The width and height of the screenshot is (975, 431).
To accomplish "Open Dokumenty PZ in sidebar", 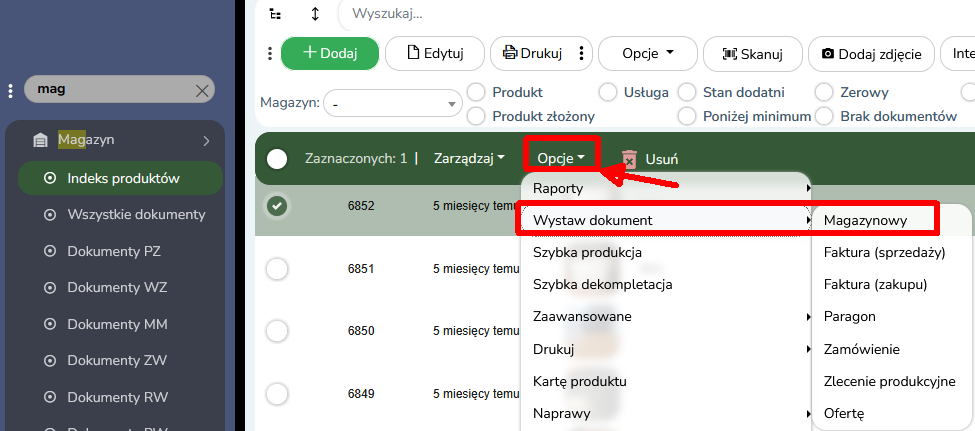I will pyautogui.click(x=113, y=250).
